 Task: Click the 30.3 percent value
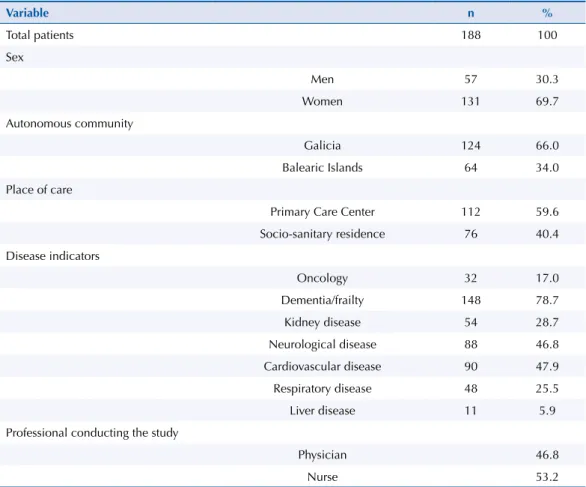tap(547, 79)
